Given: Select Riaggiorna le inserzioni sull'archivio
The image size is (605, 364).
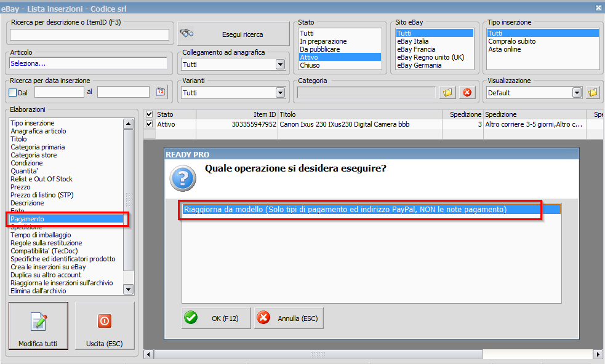Looking at the screenshot, I should (x=66, y=283).
